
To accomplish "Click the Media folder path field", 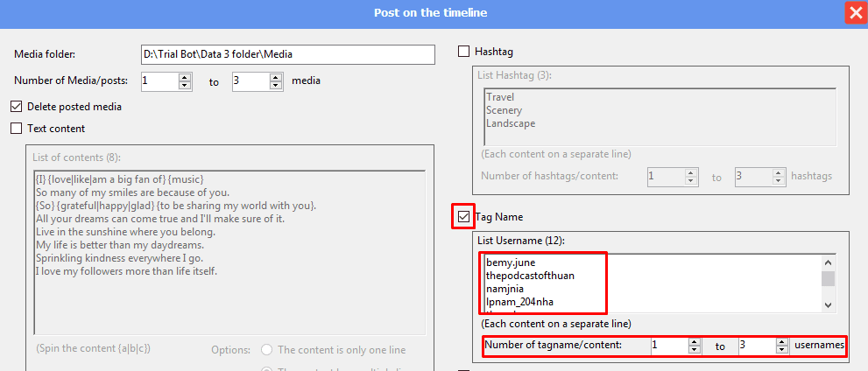I will tap(287, 54).
